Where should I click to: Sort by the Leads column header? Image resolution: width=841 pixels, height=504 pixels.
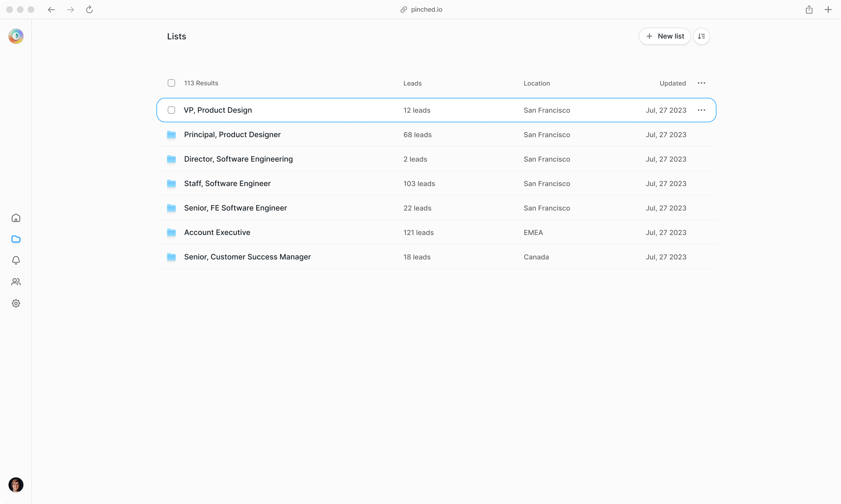[412, 83]
